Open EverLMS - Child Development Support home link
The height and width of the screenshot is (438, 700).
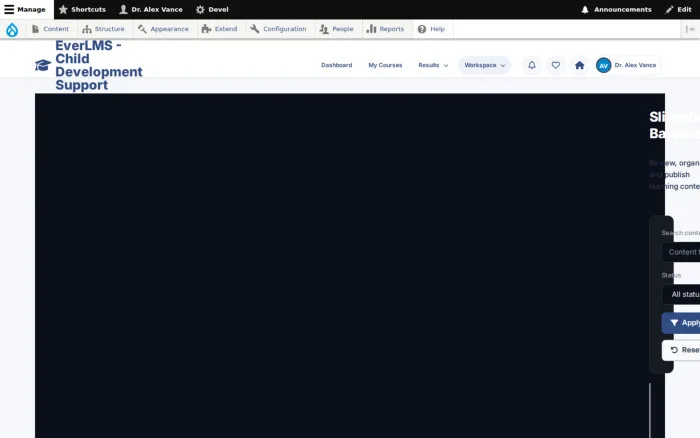(99, 65)
